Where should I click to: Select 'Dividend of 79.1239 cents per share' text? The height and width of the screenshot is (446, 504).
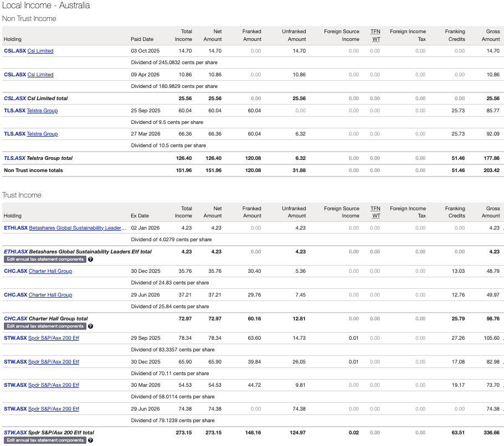(173, 421)
